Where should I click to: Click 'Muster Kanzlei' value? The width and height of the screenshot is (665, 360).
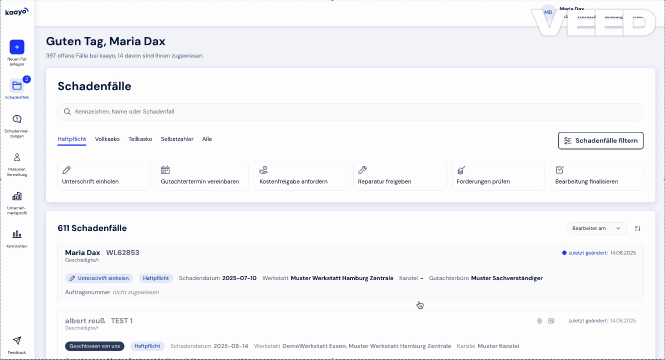coord(498,346)
